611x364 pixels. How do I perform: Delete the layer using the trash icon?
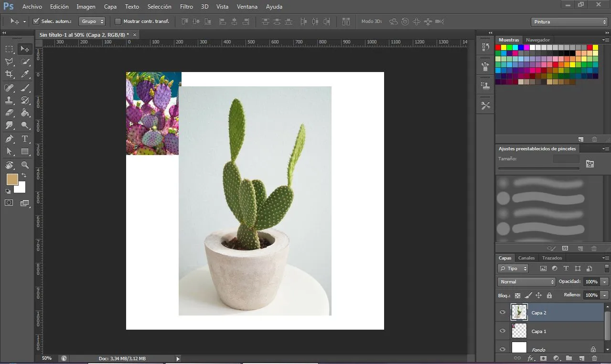point(594,358)
